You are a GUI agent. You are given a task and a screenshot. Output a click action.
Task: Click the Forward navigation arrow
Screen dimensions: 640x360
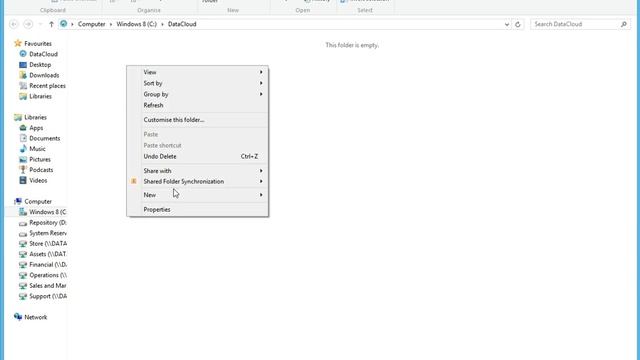coord(28,24)
